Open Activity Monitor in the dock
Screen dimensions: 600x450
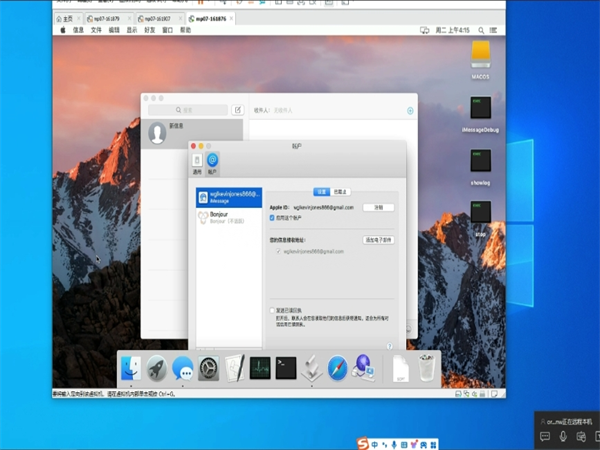pos(260,369)
